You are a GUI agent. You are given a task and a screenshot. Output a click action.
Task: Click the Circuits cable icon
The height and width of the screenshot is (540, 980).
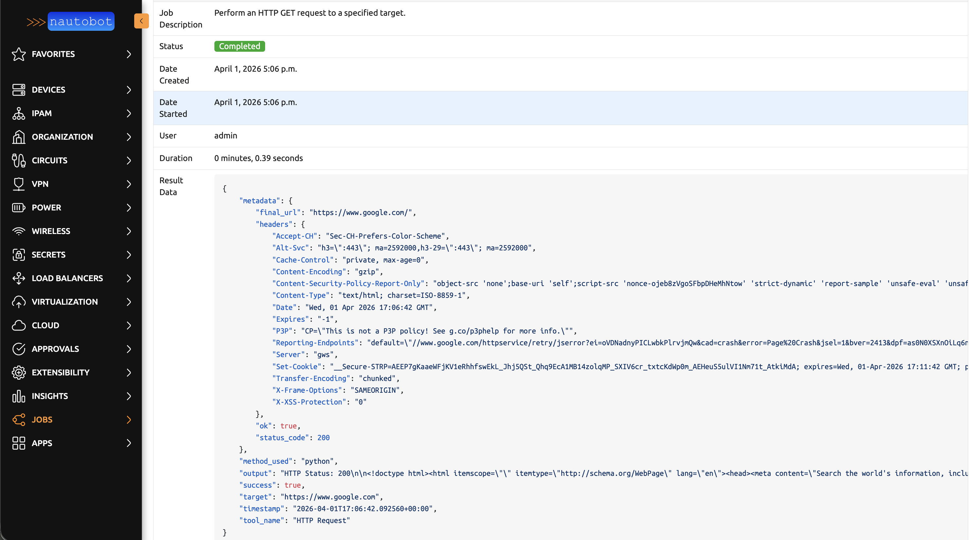coord(19,160)
